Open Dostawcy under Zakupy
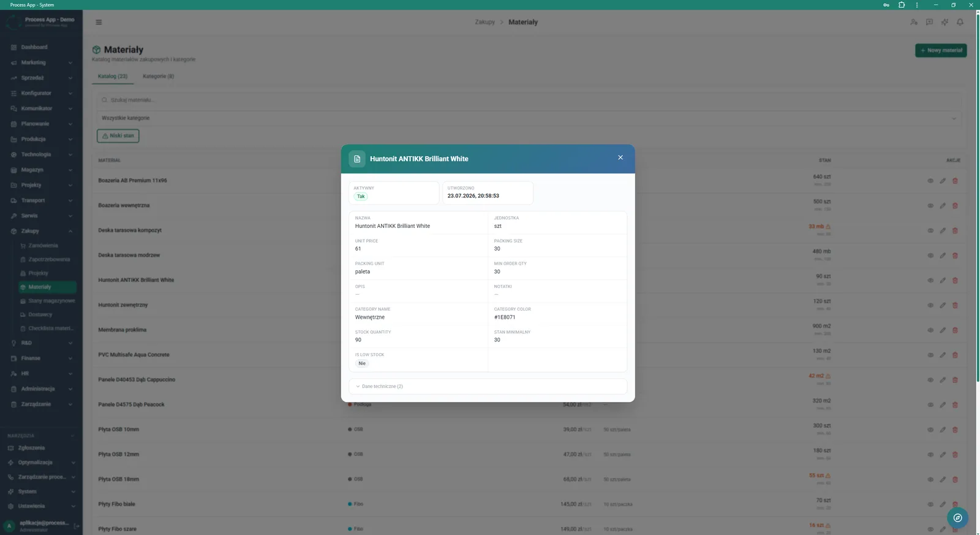Screen dimensions: 980x535 pos(40,314)
